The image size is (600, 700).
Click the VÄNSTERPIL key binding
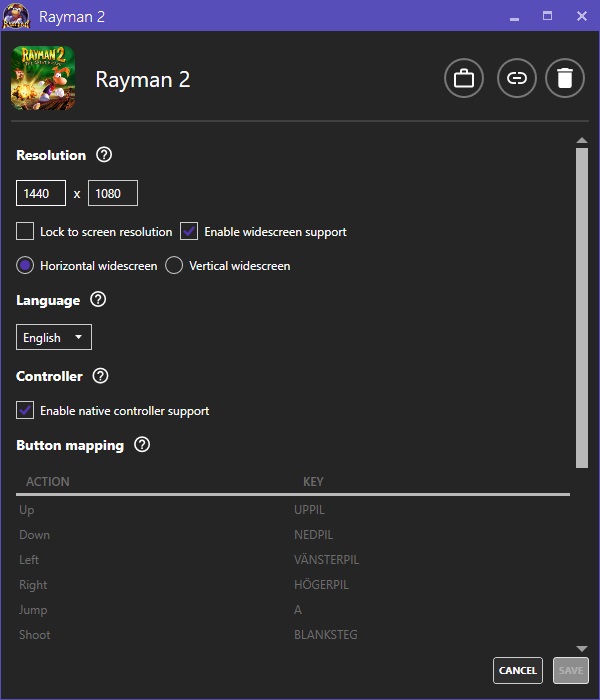pos(326,560)
